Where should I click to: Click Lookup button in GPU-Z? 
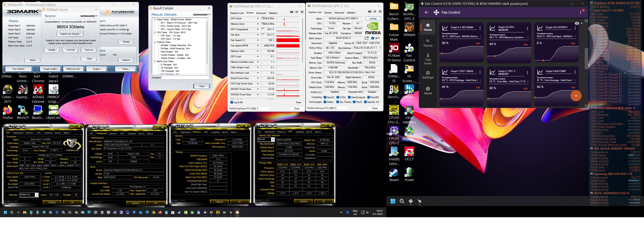pos(373,19)
